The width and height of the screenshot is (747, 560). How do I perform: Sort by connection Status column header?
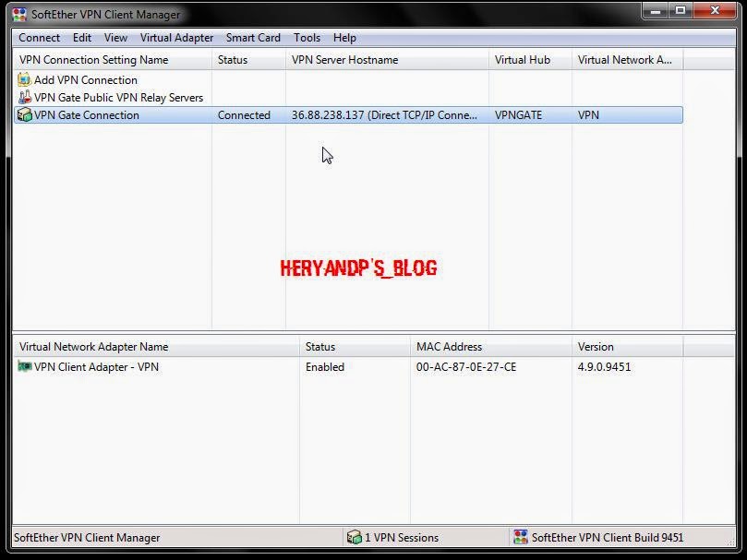point(248,60)
